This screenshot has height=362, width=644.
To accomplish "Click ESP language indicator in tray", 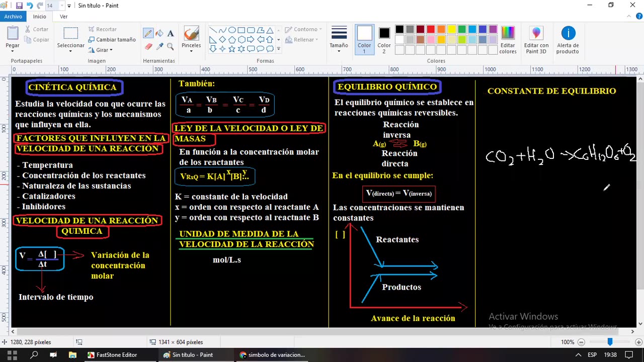I will point(592,355).
